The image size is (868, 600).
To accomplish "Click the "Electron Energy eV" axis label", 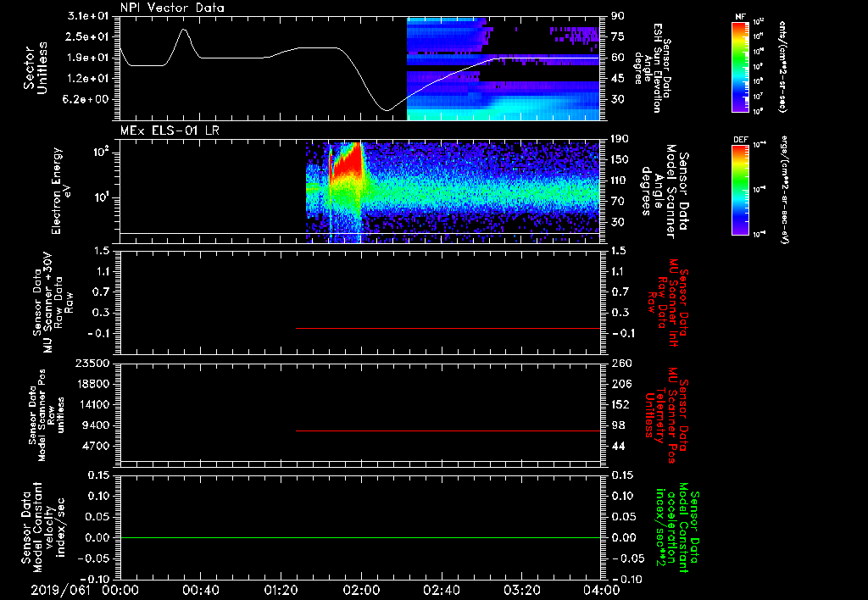I will (x=62, y=191).
